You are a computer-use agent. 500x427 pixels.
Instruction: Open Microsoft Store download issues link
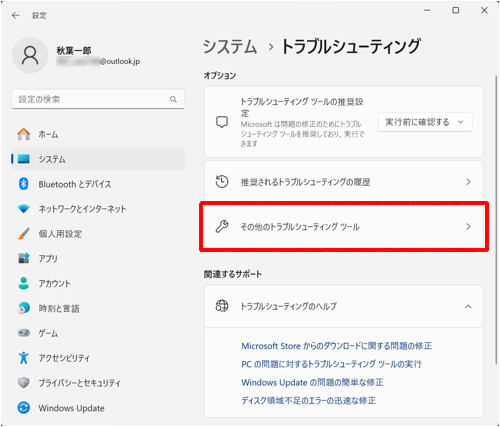pos(336,346)
